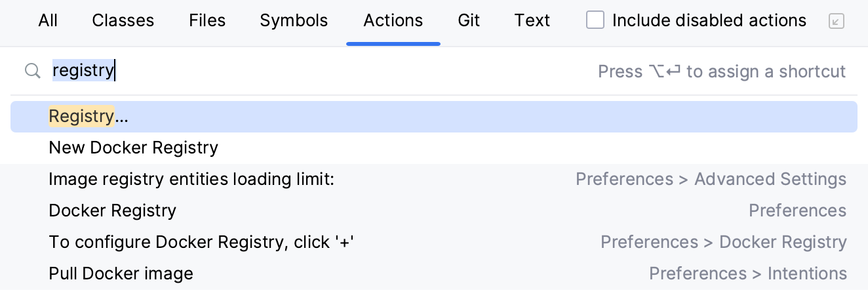Switch to the Git tab
The image size is (868, 303).
(x=469, y=21)
